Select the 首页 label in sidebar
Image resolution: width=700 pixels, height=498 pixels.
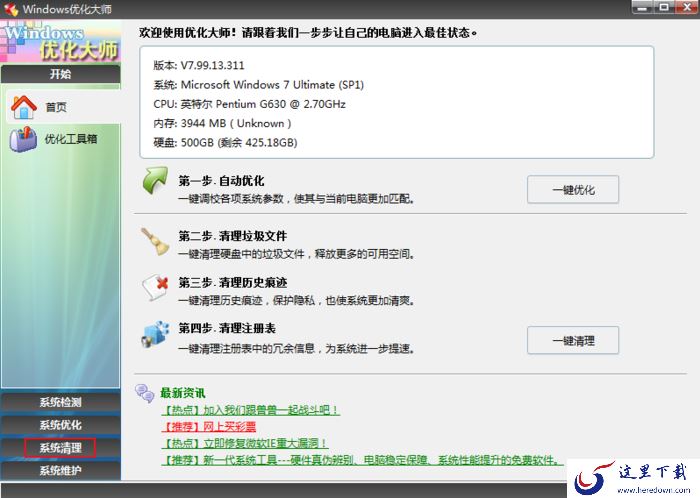click(x=56, y=107)
